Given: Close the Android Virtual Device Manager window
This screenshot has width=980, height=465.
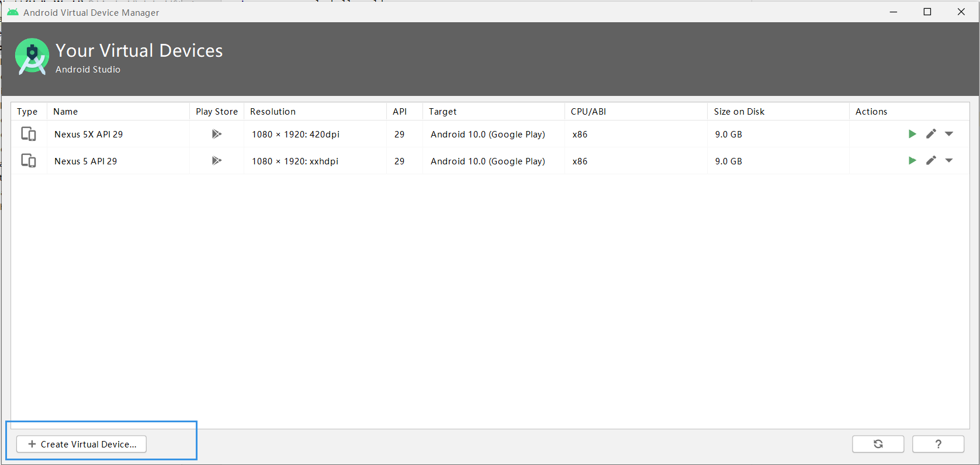Looking at the screenshot, I should pyautogui.click(x=961, y=12).
